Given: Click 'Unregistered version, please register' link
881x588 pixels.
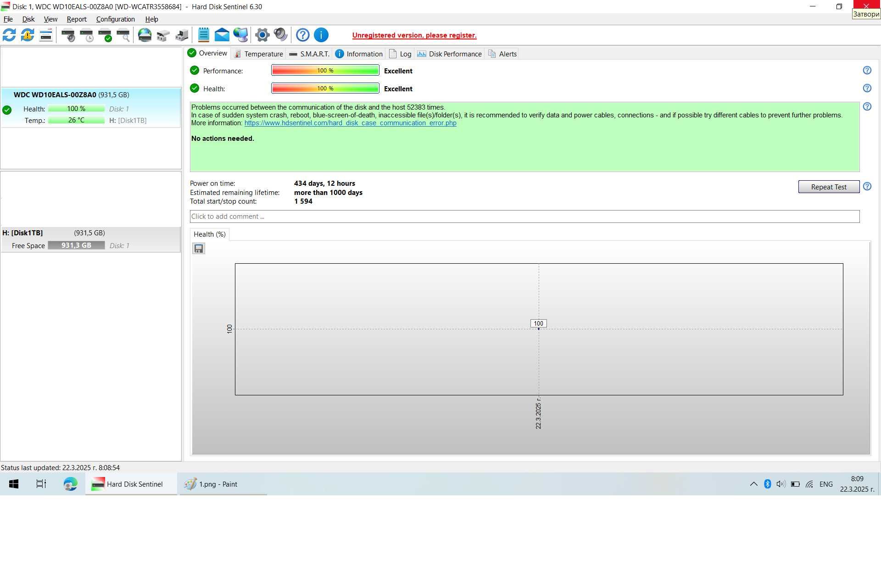Looking at the screenshot, I should [414, 35].
